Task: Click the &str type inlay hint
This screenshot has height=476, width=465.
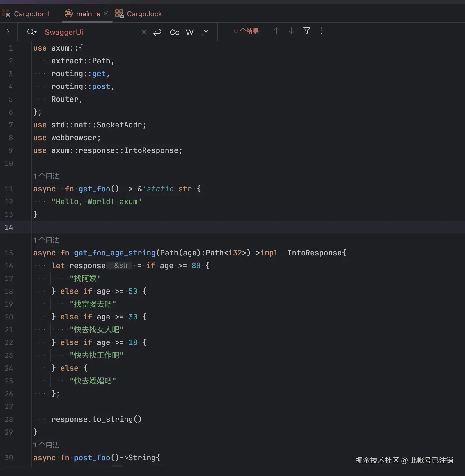Action: tap(119, 265)
